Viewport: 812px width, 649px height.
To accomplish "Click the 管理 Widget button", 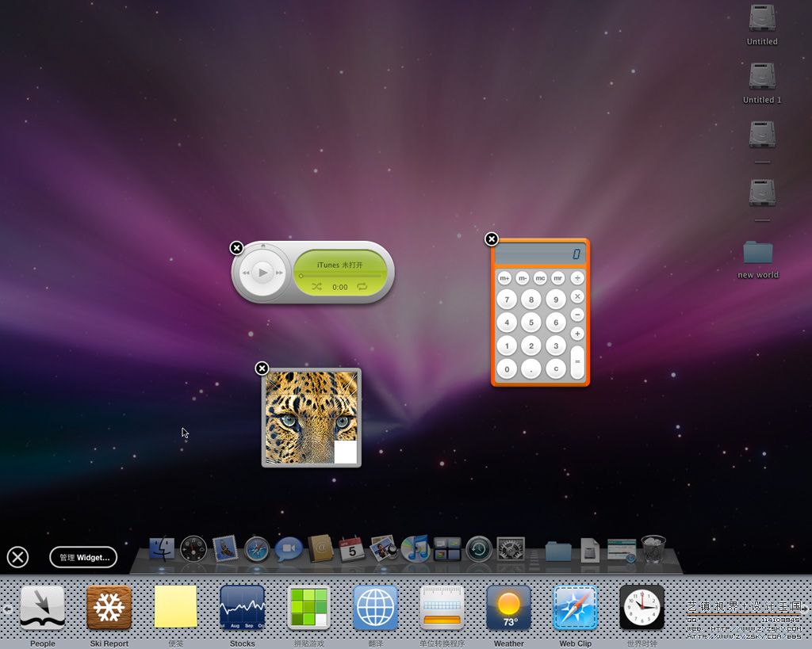I will point(83,557).
